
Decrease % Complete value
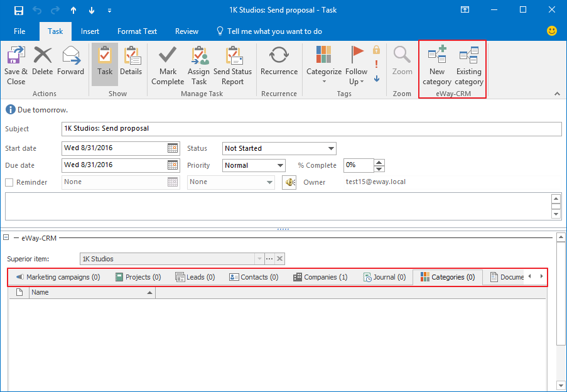(x=379, y=169)
